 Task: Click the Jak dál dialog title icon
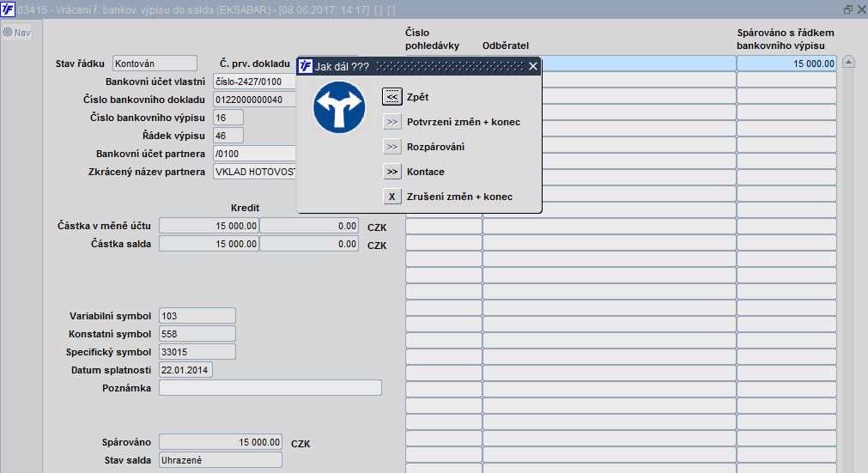click(306, 66)
